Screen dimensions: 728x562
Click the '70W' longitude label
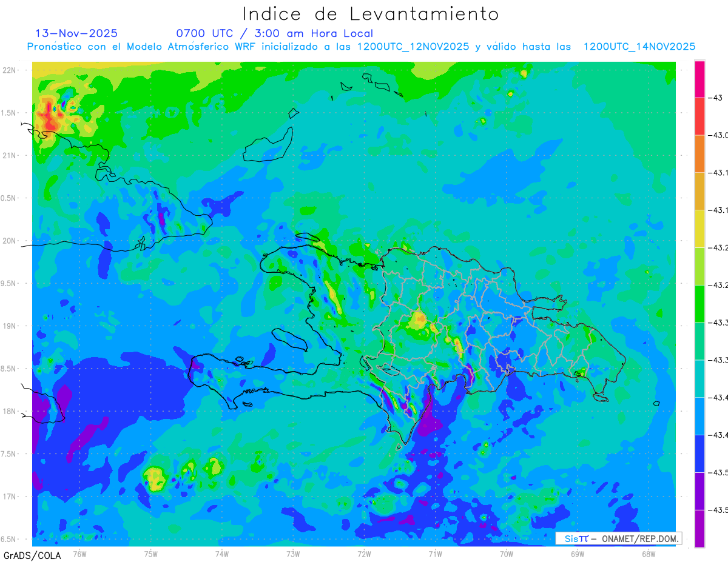pos(507,554)
